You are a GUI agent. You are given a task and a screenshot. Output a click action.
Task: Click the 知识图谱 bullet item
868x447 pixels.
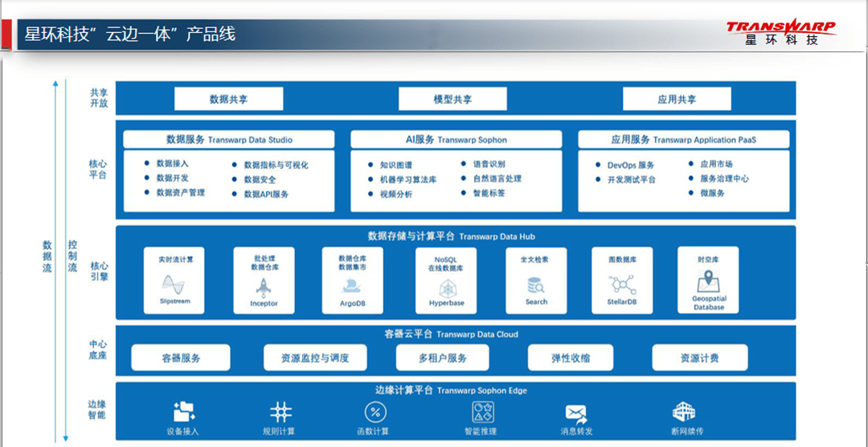coord(391,165)
